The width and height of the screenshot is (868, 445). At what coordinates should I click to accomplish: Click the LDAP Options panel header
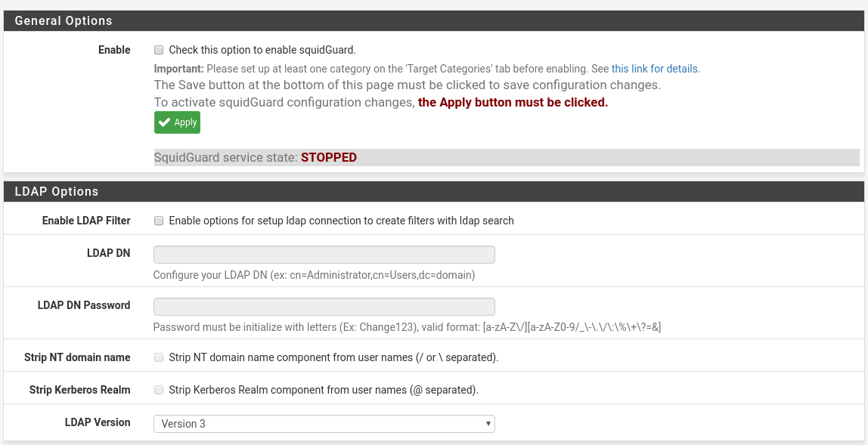click(434, 191)
